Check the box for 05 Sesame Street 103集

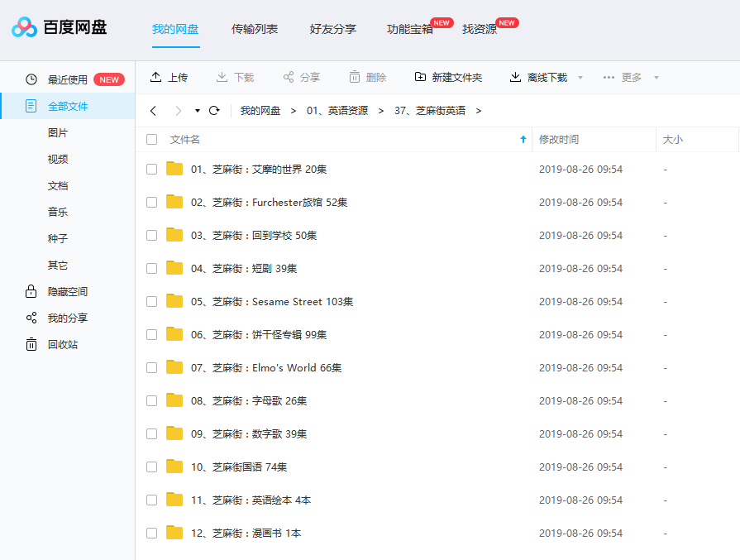[151, 302]
